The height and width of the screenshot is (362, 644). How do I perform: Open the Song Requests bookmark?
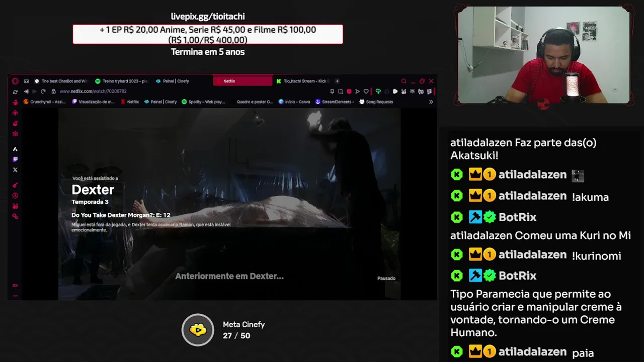[x=376, y=102]
